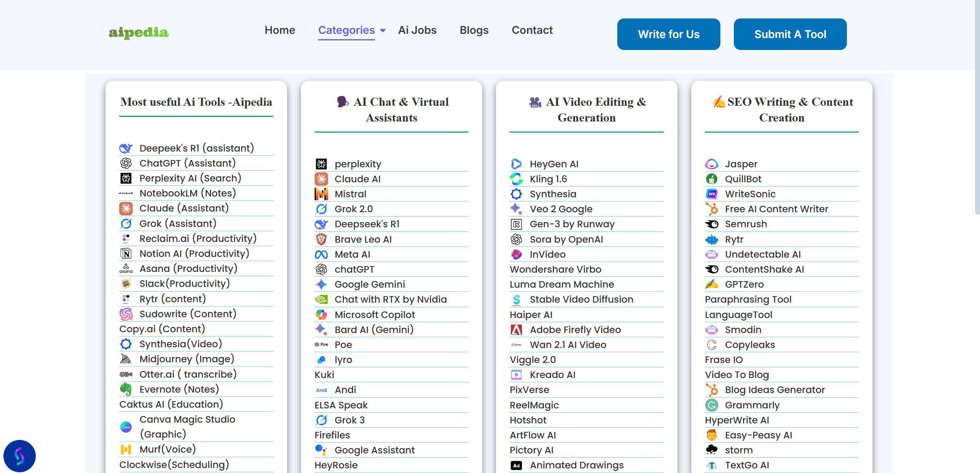Image resolution: width=980 pixels, height=473 pixels.
Task: Click the Meta AI infinity icon
Action: (321, 254)
